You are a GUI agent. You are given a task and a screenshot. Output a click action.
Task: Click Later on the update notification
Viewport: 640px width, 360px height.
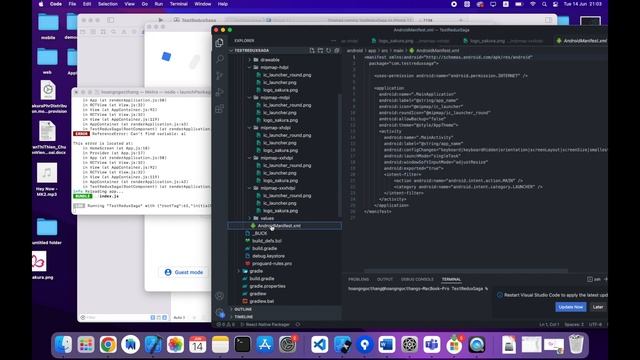coord(598,307)
